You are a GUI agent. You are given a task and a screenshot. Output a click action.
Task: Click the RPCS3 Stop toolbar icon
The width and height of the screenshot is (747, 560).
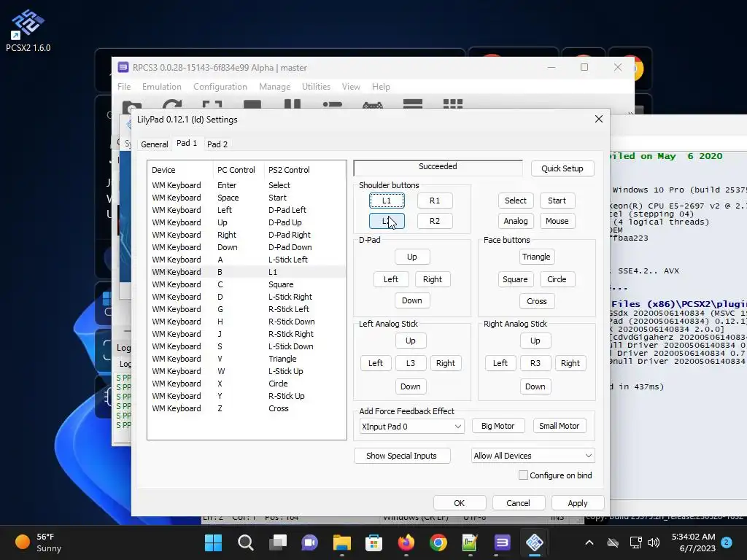click(252, 105)
